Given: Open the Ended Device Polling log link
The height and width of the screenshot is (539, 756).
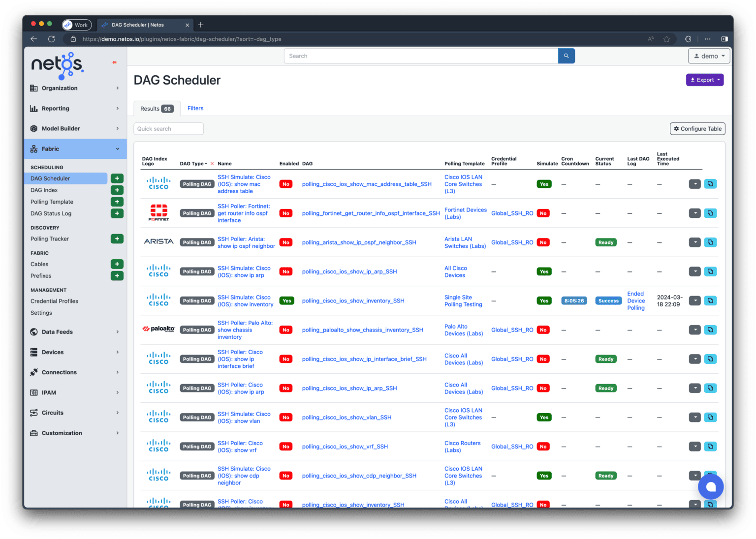Looking at the screenshot, I should point(635,301).
